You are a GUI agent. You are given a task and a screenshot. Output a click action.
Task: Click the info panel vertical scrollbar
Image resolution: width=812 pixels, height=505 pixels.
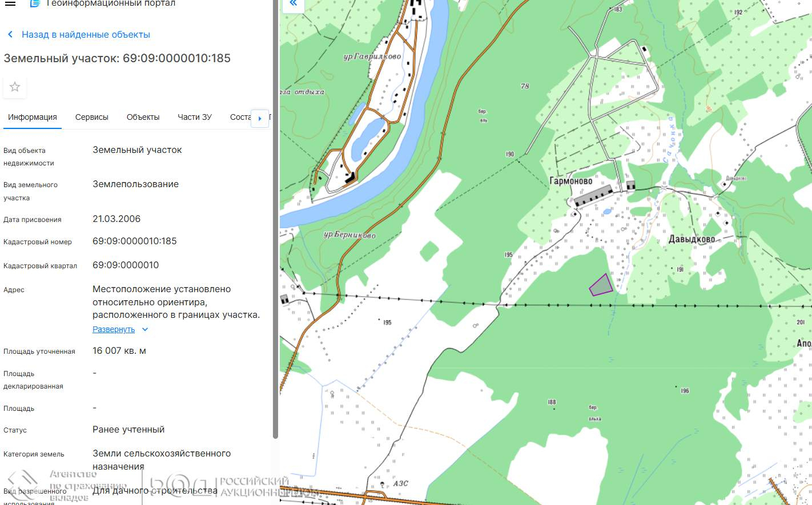[x=275, y=228]
